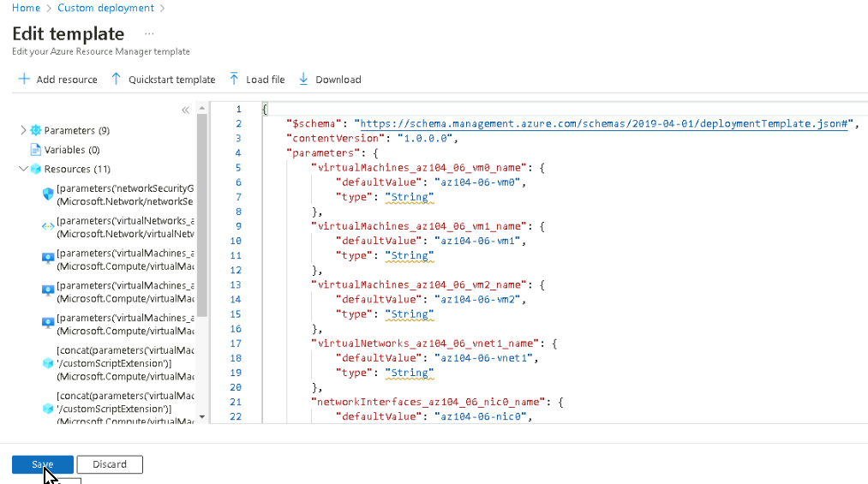Click the second customScriptExtension cube icon
Image resolution: width=868 pixels, height=484 pixels.
[x=48, y=409]
